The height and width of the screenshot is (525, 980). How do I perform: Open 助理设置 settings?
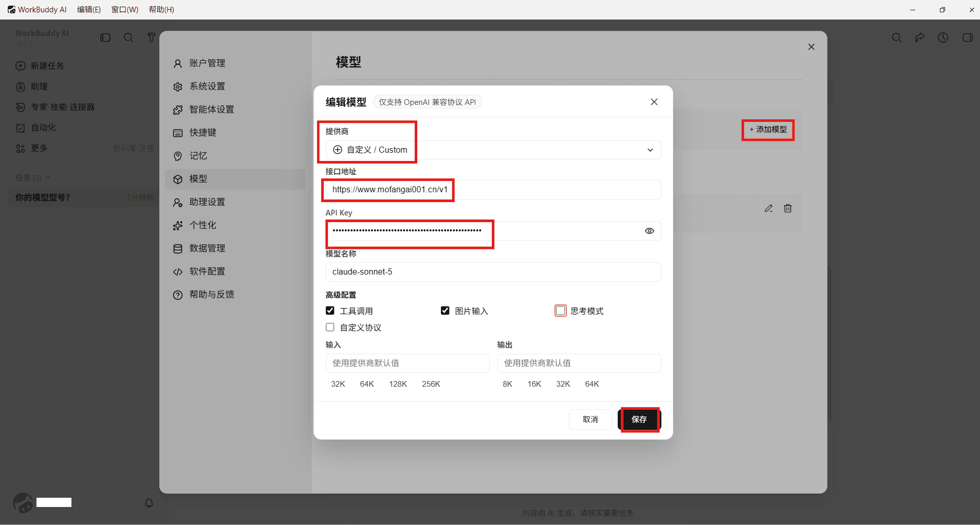(x=235, y=202)
